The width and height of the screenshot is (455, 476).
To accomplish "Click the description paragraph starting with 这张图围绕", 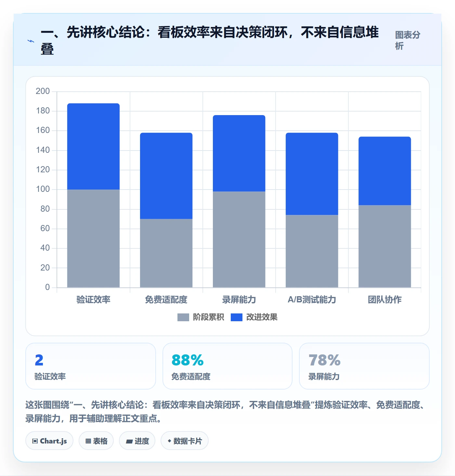I will click(226, 412).
